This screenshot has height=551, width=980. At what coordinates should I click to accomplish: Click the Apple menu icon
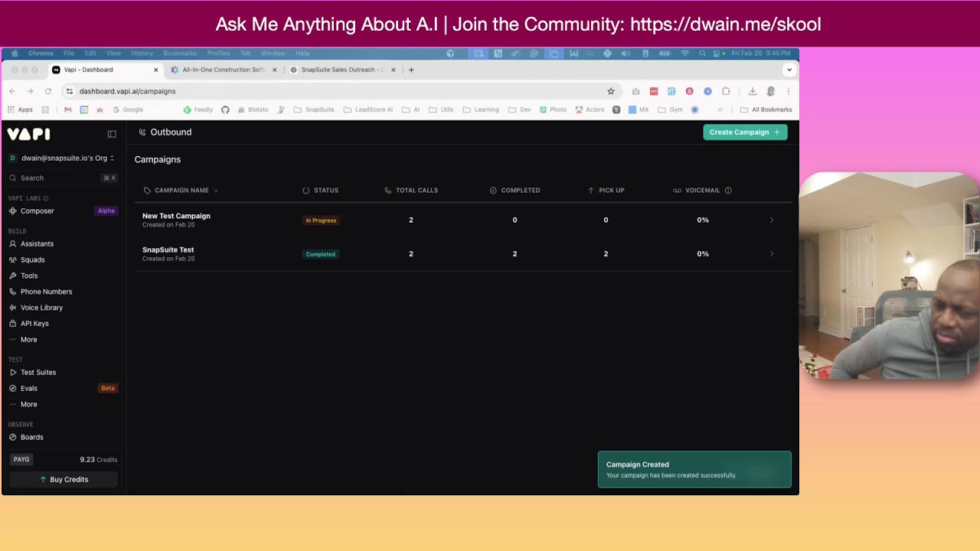15,54
